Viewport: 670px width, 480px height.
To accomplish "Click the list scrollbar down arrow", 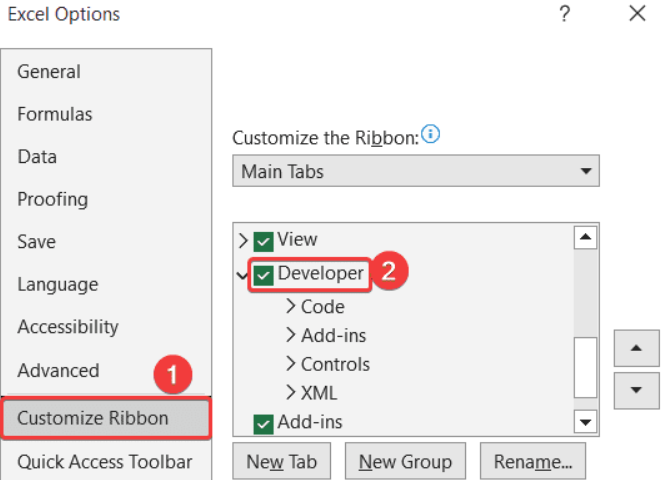I will point(585,422).
